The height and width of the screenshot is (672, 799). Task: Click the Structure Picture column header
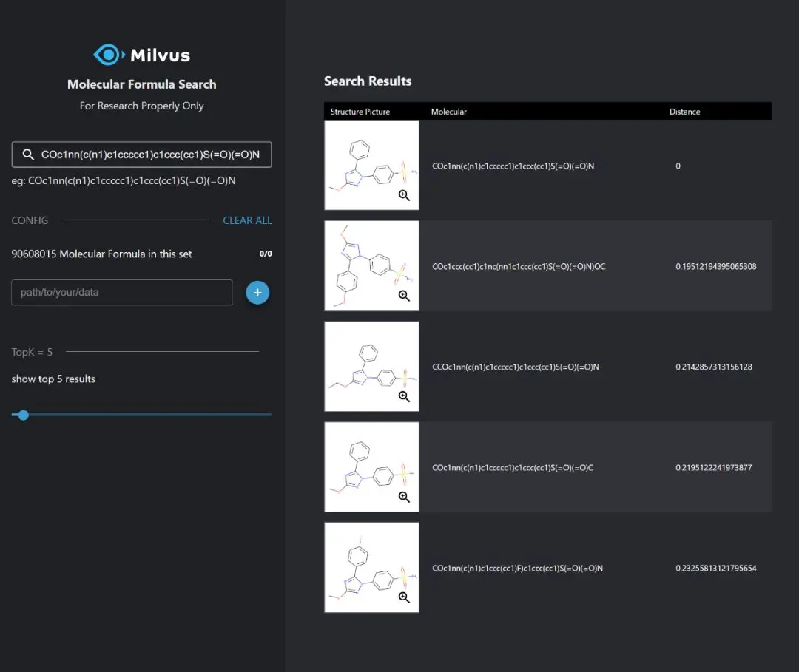360,112
